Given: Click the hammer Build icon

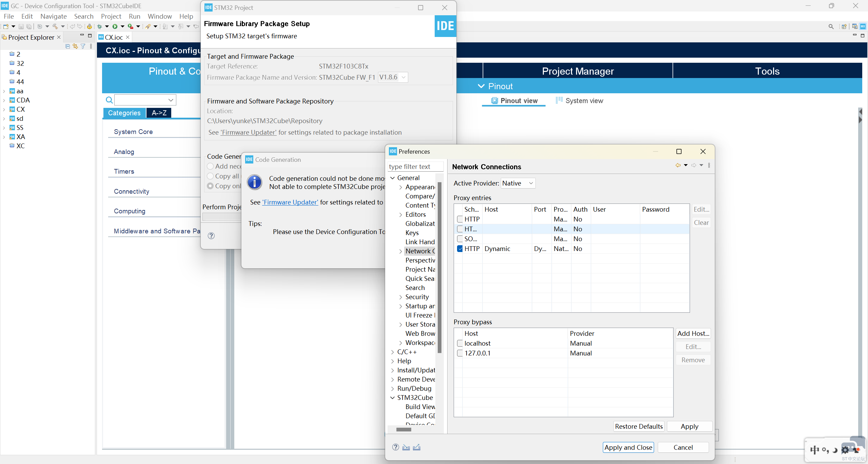Looking at the screenshot, I should [55, 26].
